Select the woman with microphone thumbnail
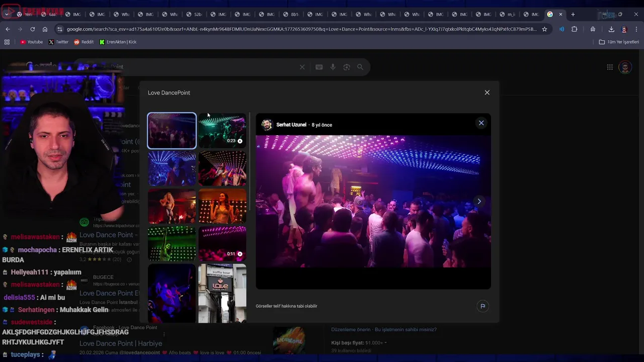 pos(222,206)
